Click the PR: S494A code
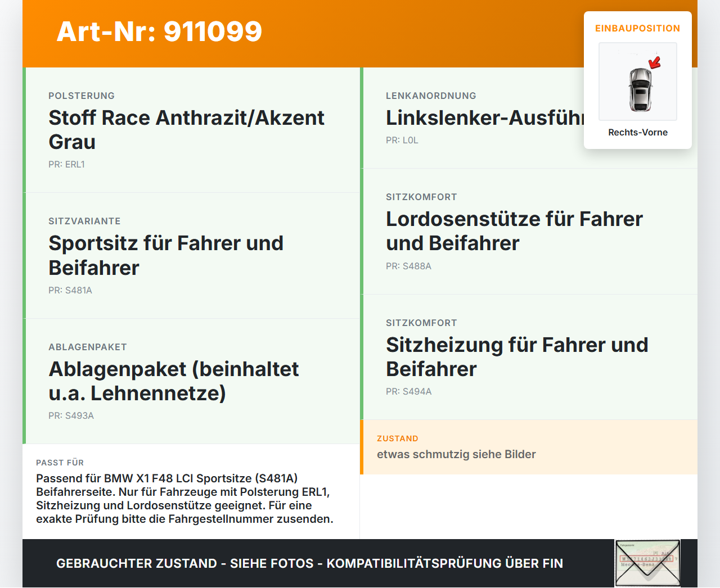The image size is (720, 588). click(x=409, y=392)
